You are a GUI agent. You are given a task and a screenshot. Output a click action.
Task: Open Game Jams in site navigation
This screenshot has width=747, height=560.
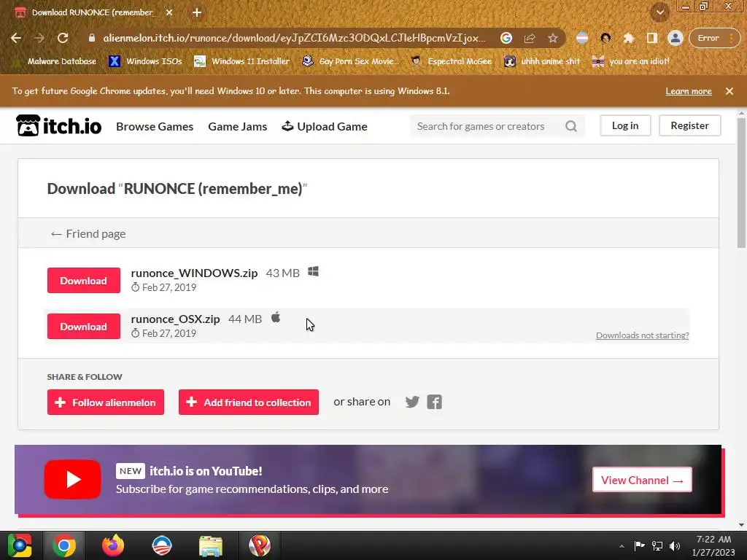click(237, 126)
